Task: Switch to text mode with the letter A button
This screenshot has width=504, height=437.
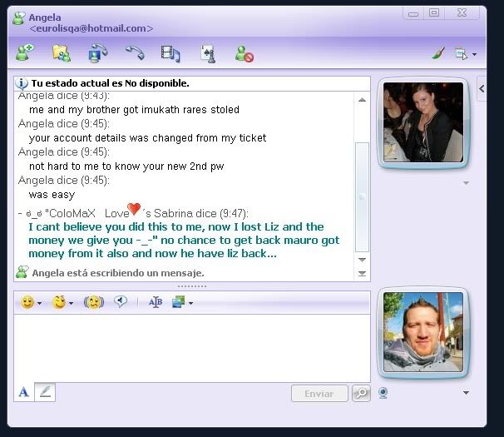Action: tap(23, 392)
